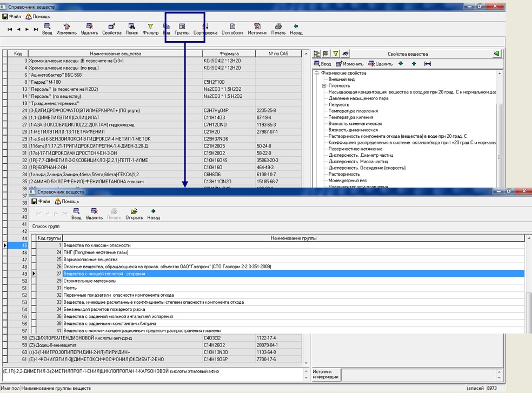Expand the Плотность tree node
The width and height of the screenshot is (532, 393).
[324, 85]
